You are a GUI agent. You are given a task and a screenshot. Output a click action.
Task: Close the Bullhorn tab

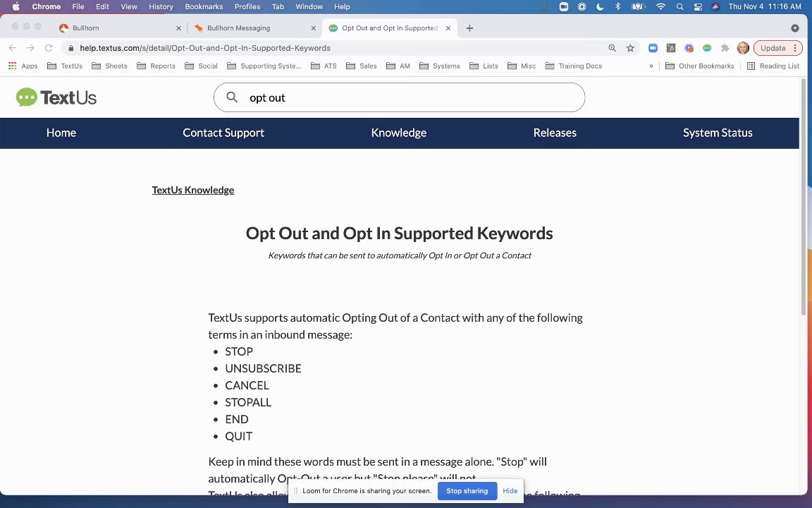click(178, 28)
